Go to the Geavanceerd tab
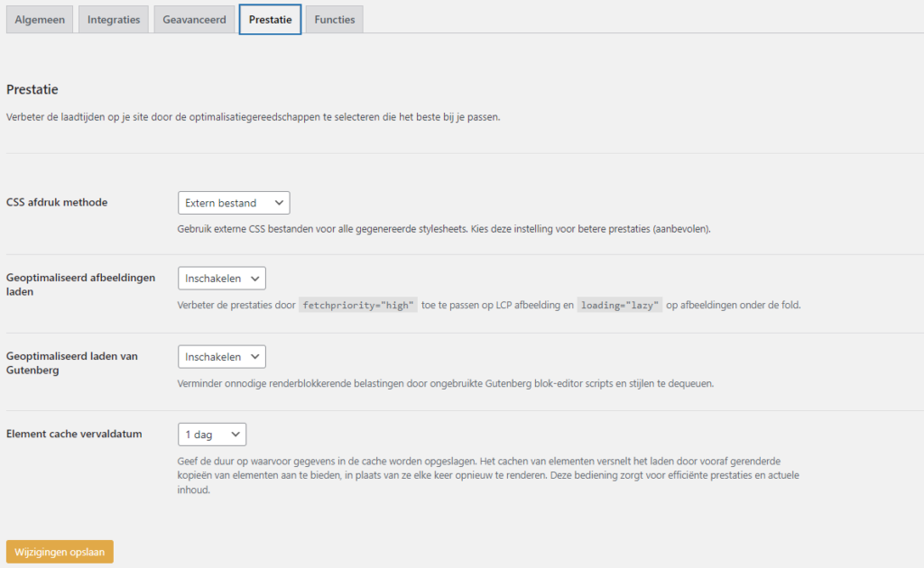Viewport: 924px width, 568px height. point(195,20)
